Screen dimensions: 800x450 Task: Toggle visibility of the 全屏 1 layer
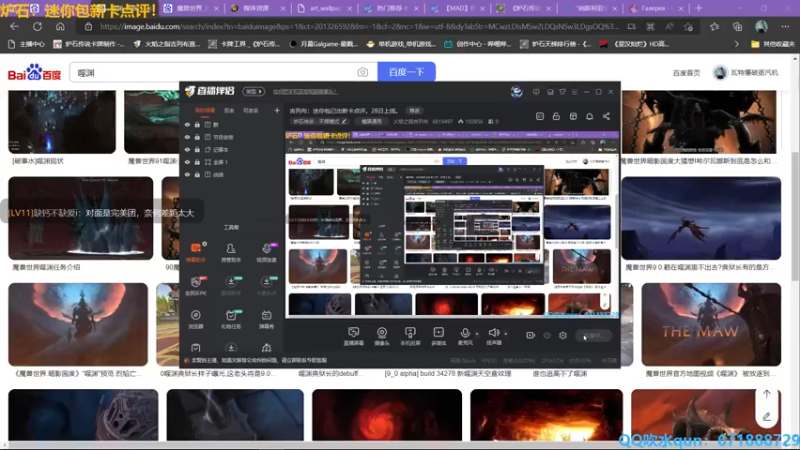[x=187, y=162]
